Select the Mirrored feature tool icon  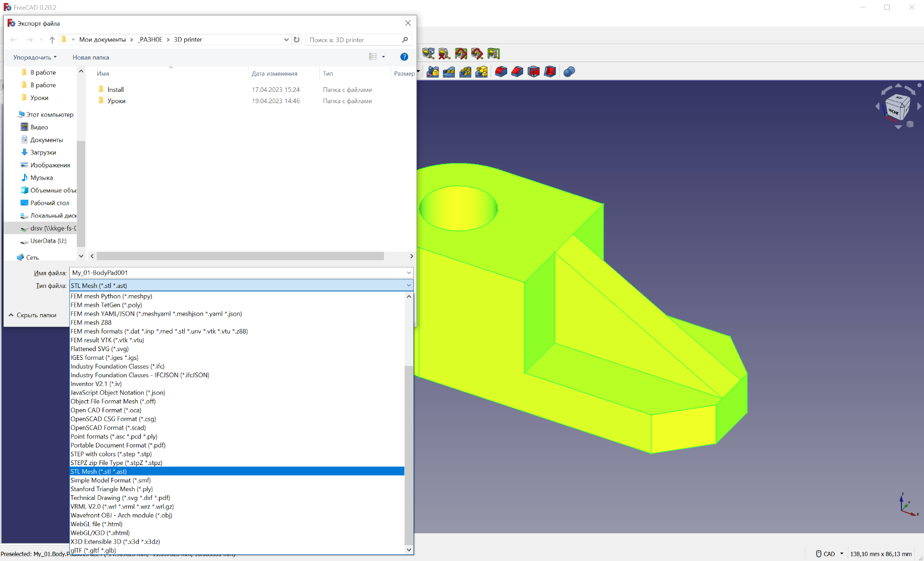[x=433, y=72]
